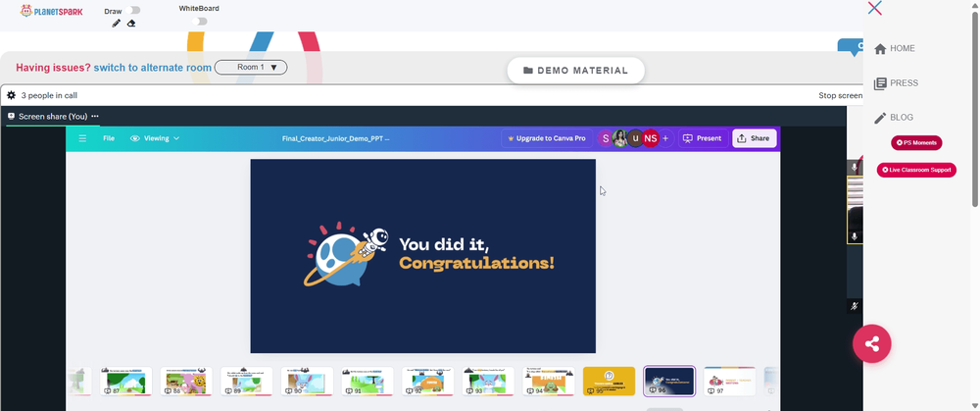Select slide thumbnail 89
980x411 pixels.
point(247,382)
